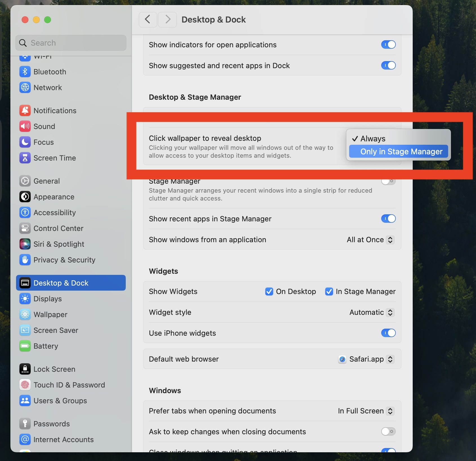The height and width of the screenshot is (461, 476).
Task: Click inside the Search field
Action: (x=71, y=43)
